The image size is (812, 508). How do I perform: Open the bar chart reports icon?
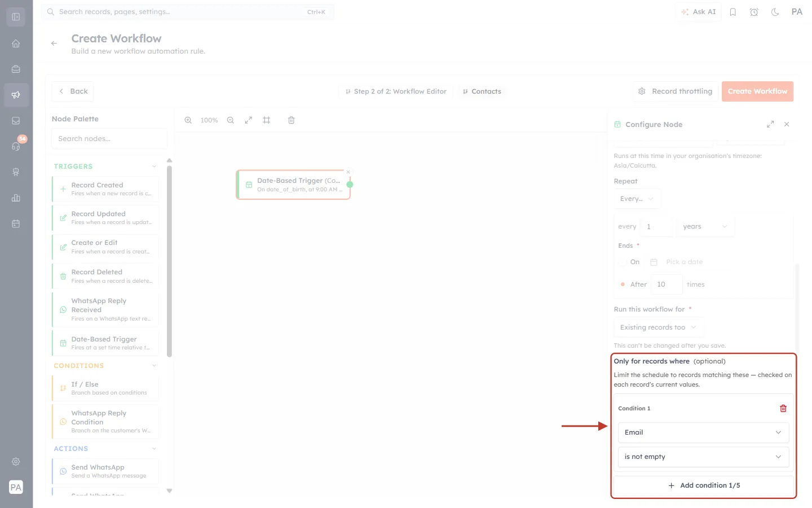tap(16, 198)
